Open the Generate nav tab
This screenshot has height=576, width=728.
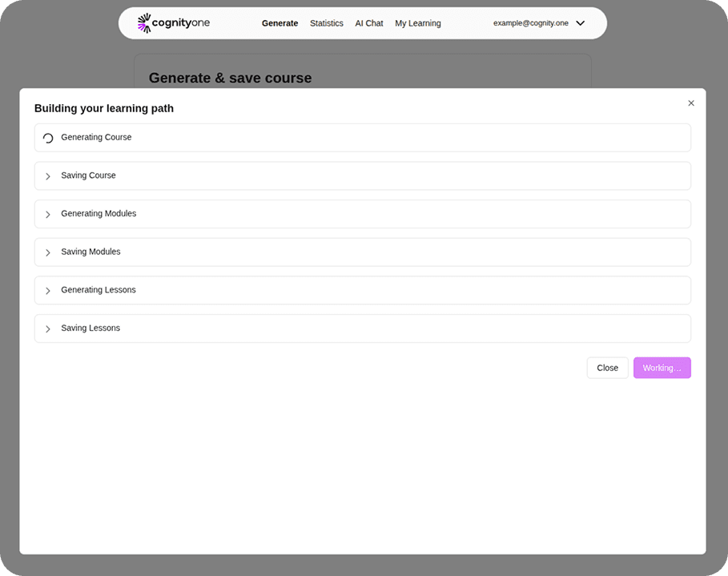click(280, 23)
